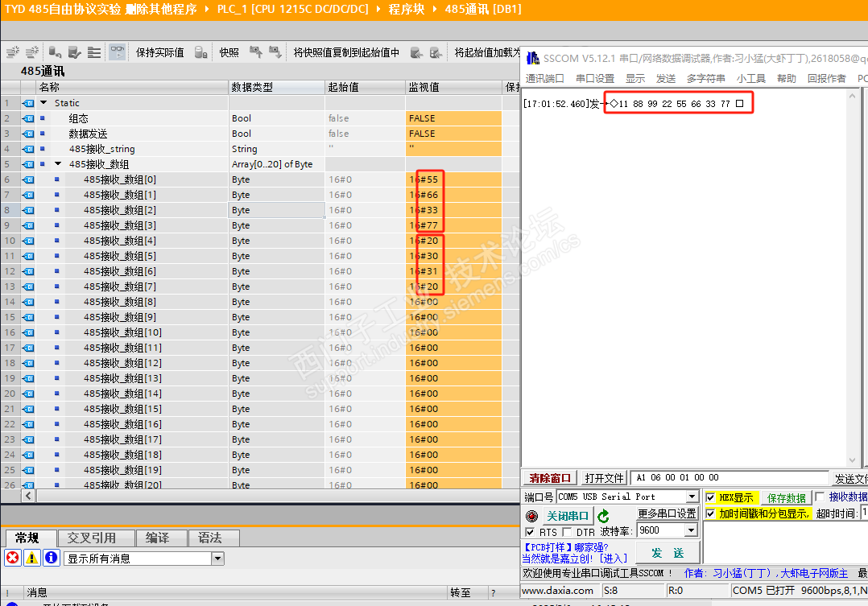Expand breadcrumb arrow before 485通讯 [DB1]

(x=435, y=10)
